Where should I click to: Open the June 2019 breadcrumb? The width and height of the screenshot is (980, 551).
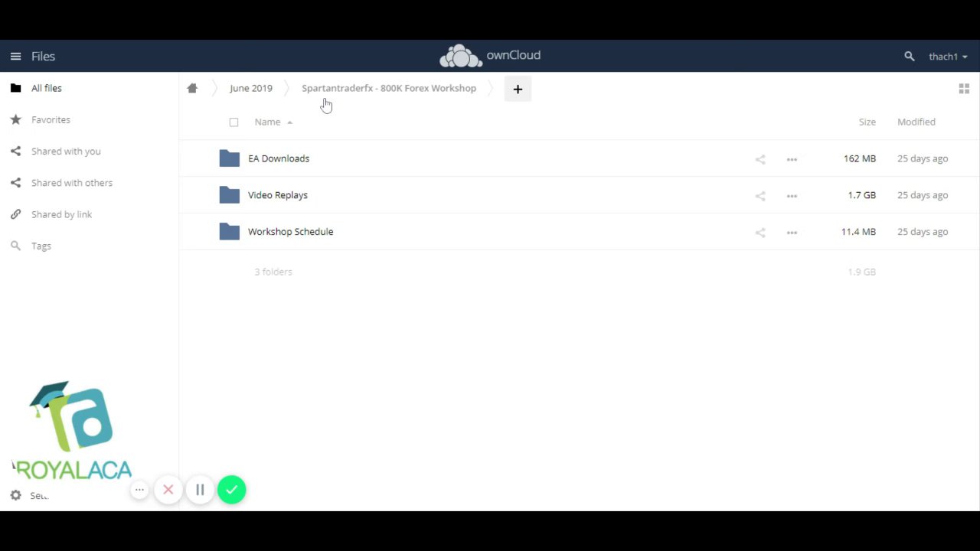click(251, 88)
